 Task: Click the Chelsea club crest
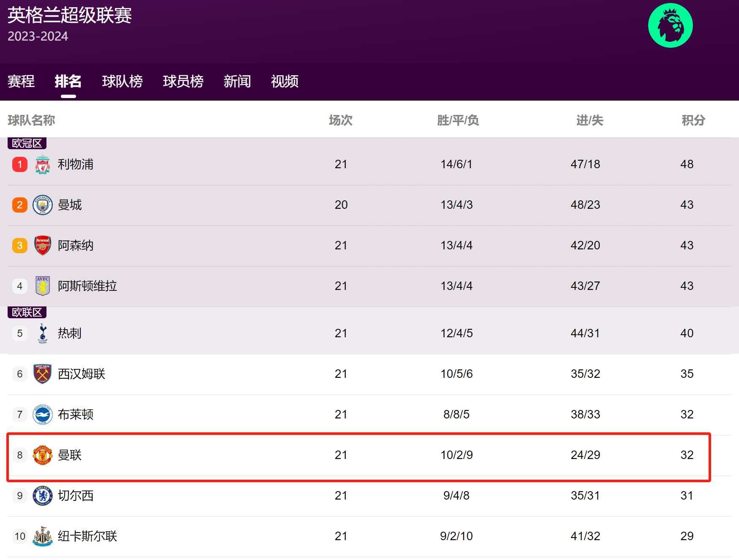pyautogui.click(x=43, y=496)
